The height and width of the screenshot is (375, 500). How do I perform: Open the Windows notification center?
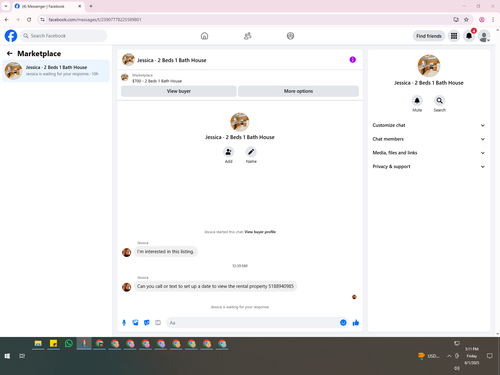[x=489, y=356]
